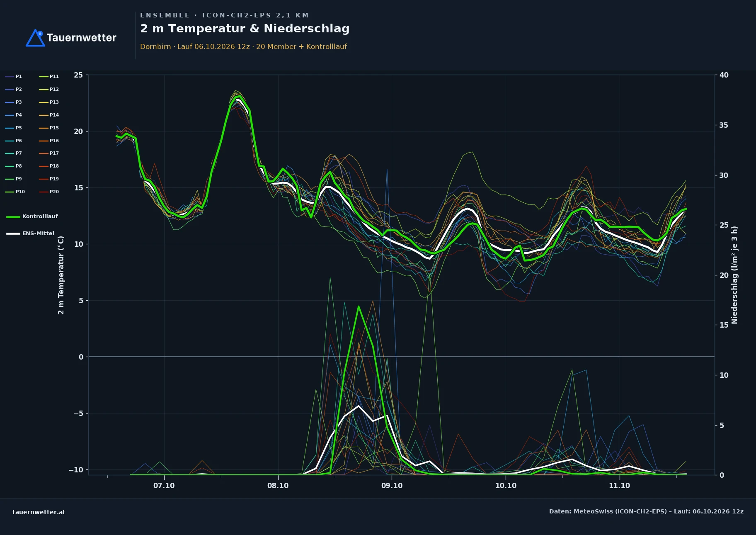
Task: Click the green Kontrolllauf legend line swatch
Action: pyautogui.click(x=13, y=217)
